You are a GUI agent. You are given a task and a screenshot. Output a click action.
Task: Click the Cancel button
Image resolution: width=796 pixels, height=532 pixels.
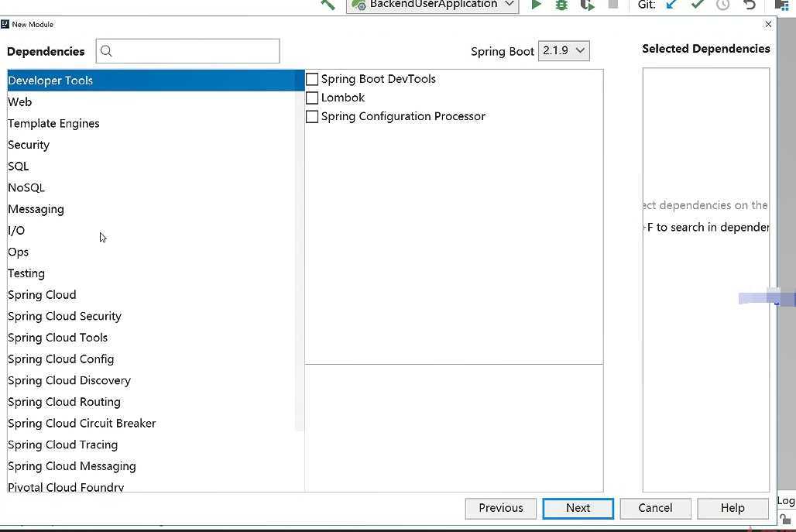point(655,508)
